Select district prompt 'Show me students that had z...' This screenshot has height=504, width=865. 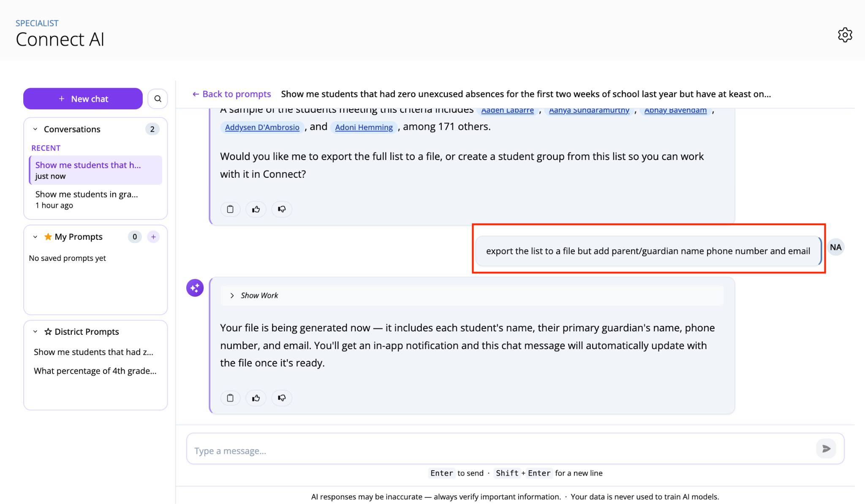(93, 352)
